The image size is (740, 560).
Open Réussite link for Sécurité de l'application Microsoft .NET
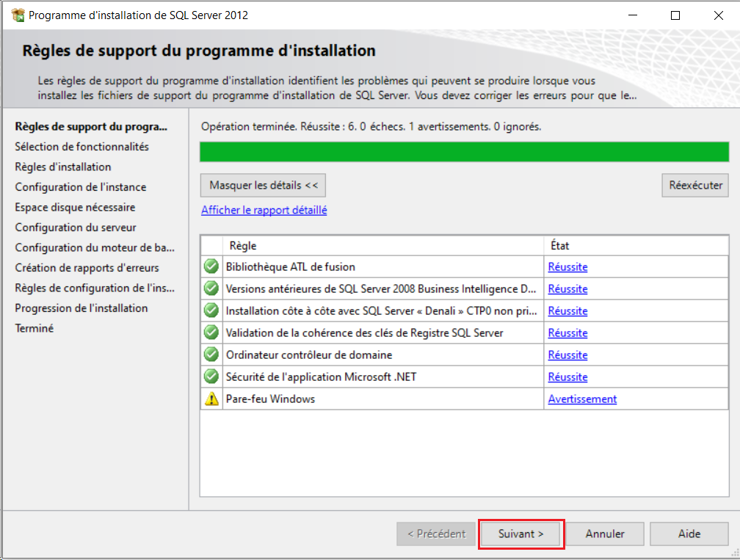[567, 377]
